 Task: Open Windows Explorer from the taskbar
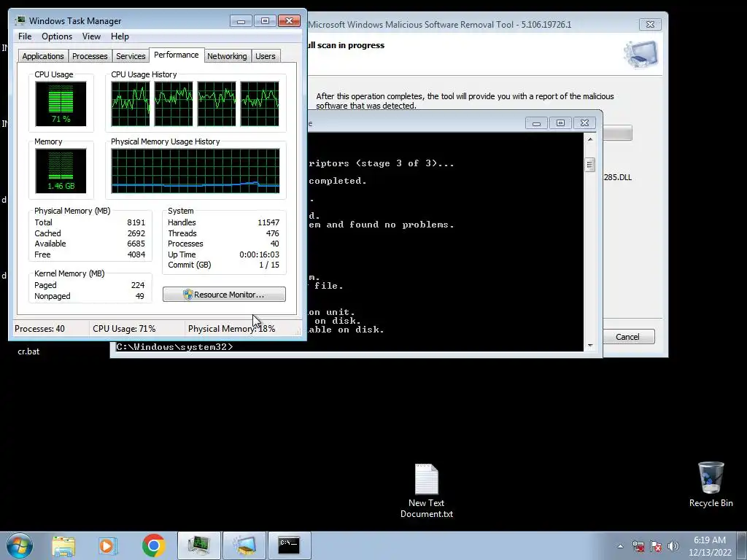tap(63, 545)
